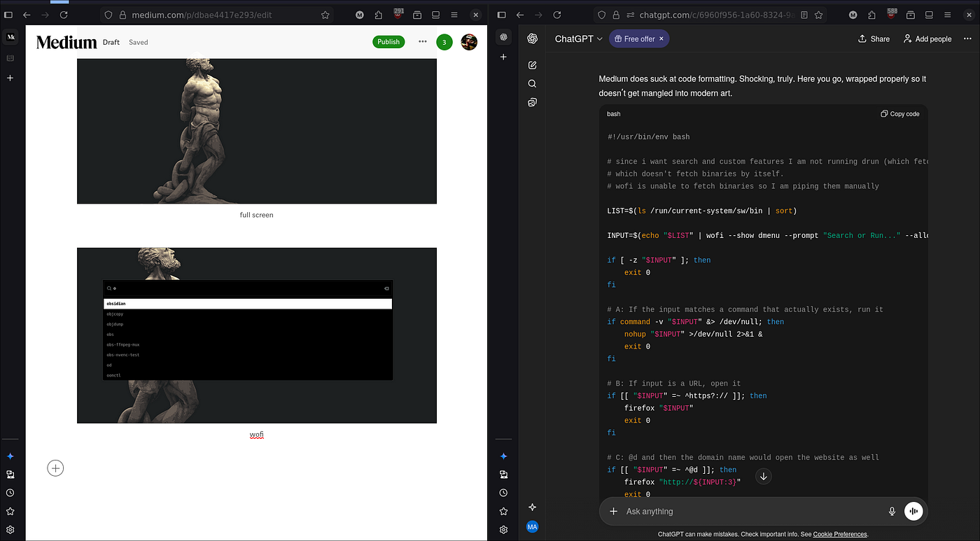
Task: Go back in the ChatGPT browser window
Action: point(520,15)
